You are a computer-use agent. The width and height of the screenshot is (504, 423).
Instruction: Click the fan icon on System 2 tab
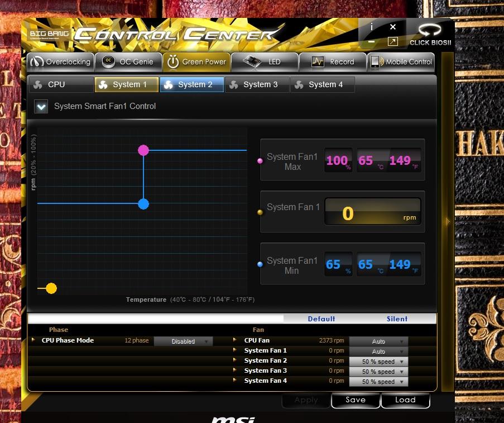(169, 85)
